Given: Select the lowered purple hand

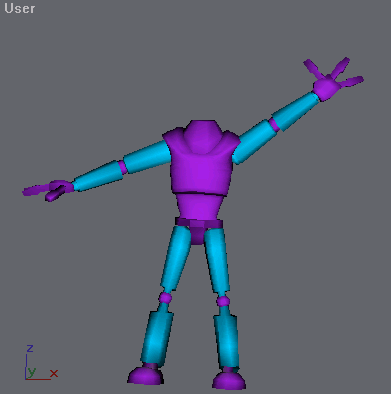Looking at the screenshot, I should coord(48,190).
